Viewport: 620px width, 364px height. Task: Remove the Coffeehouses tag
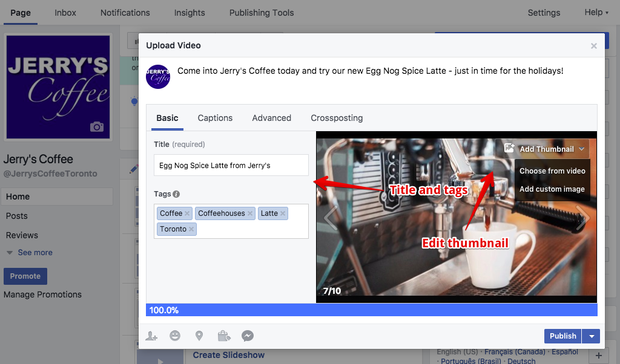(250, 213)
